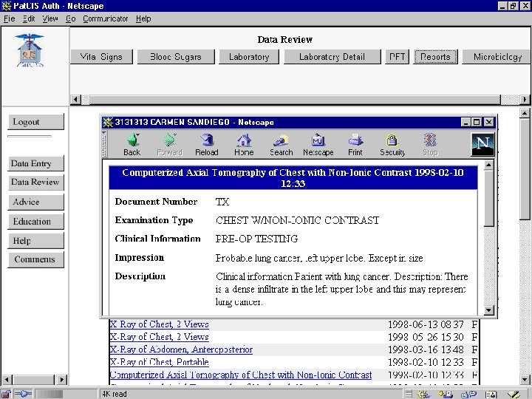This screenshot has width=532, height=399.
Task: Click the Stop toolbar icon
Action: [430, 145]
